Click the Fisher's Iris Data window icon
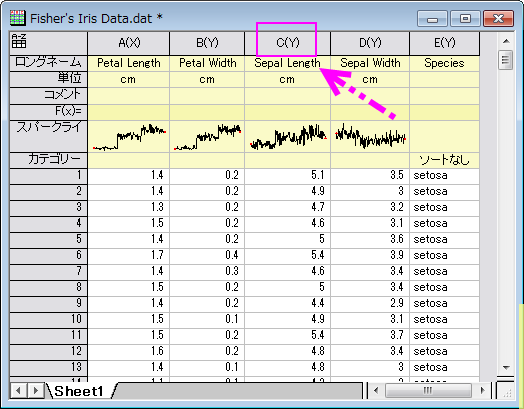 coord(17,18)
